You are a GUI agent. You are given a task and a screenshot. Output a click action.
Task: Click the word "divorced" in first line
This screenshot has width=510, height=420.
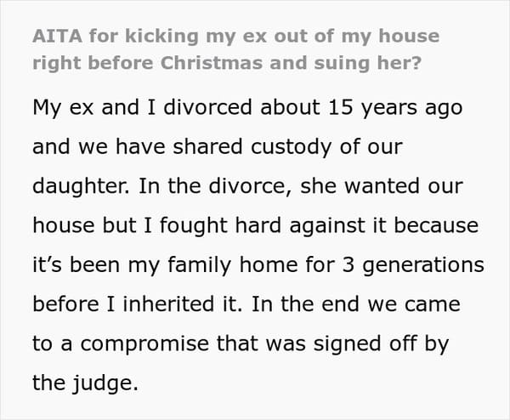(207, 107)
